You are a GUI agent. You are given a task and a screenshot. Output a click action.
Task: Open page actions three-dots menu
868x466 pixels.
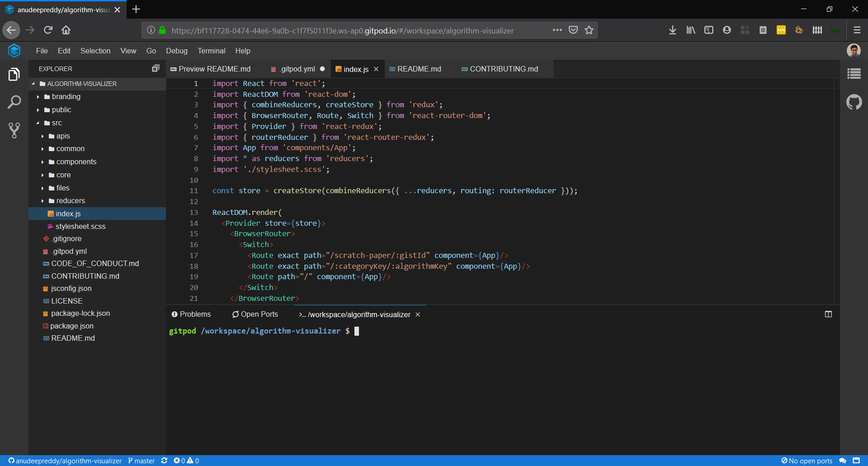click(x=557, y=30)
